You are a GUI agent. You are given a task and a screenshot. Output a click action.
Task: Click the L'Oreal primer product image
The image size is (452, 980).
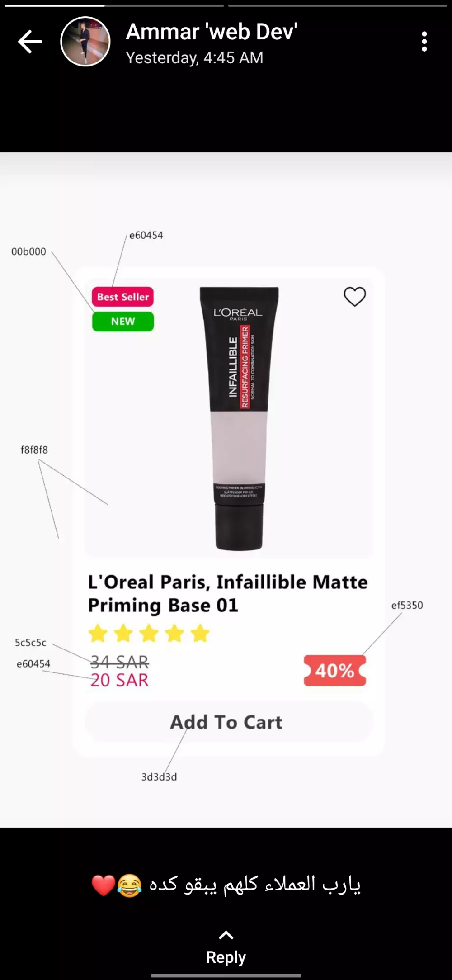(x=239, y=418)
